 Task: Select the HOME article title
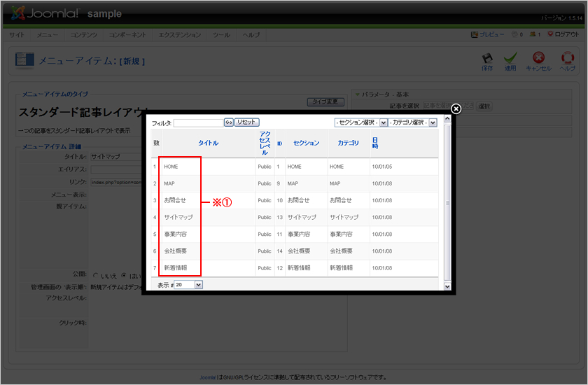click(171, 167)
